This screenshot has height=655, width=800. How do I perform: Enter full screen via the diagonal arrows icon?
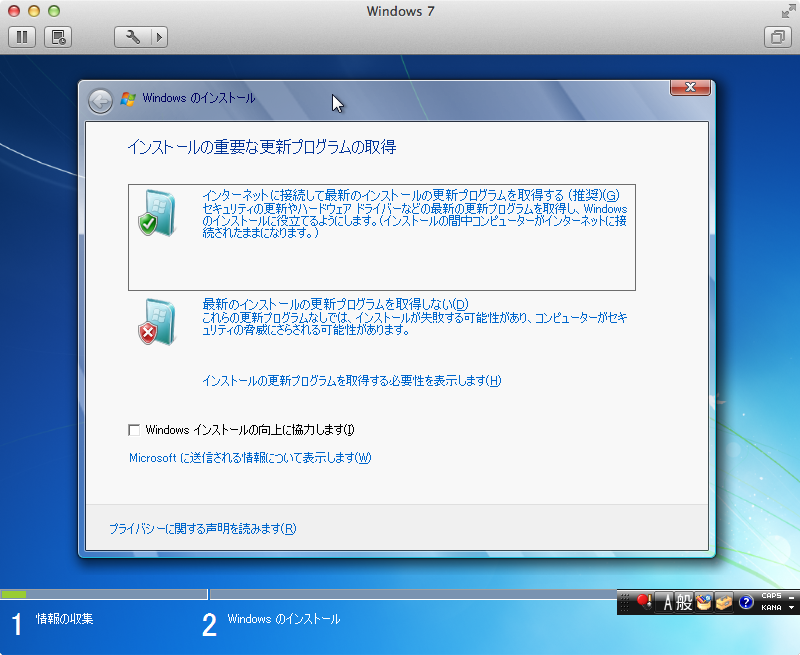pyautogui.click(x=788, y=11)
